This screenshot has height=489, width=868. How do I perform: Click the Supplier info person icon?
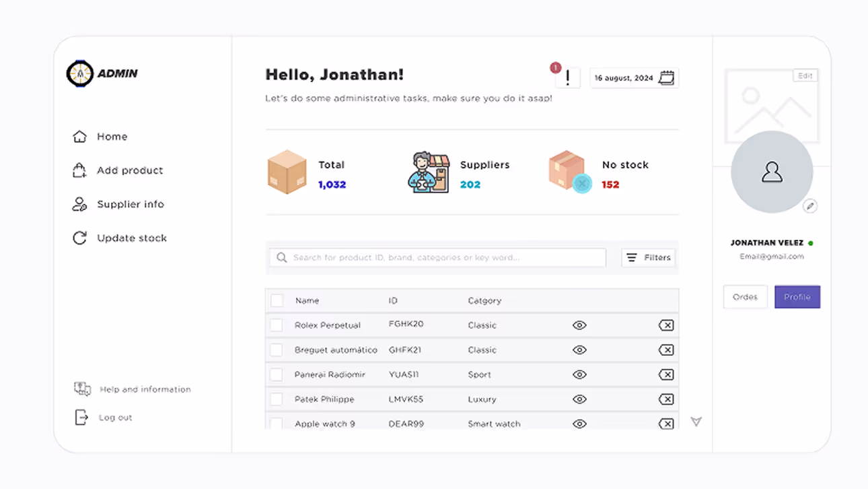(79, 204)
